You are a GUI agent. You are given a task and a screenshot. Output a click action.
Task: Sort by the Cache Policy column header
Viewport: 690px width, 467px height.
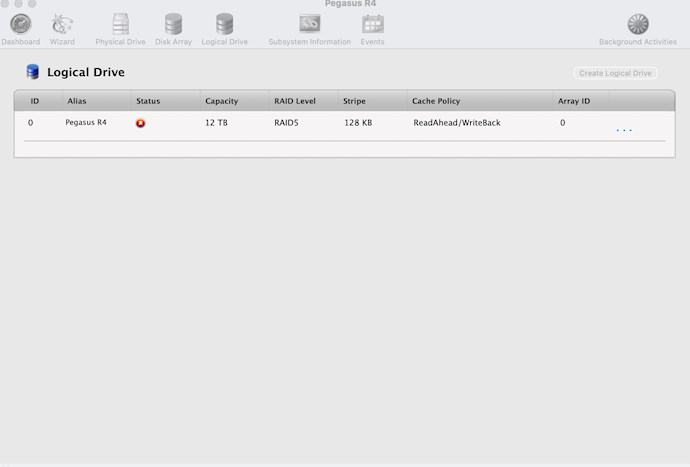point(436,101)
